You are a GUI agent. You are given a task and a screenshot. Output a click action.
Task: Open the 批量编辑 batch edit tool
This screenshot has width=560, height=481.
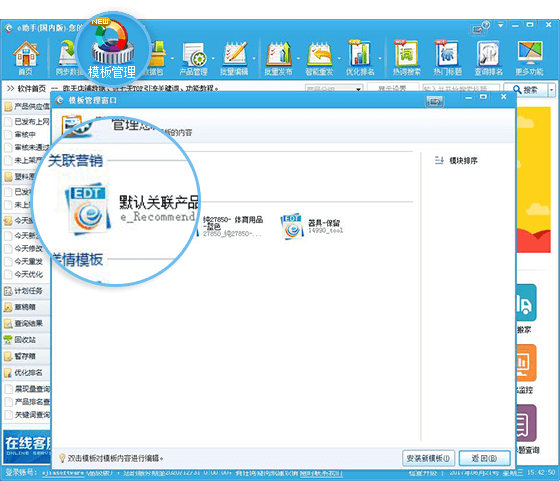234,59
